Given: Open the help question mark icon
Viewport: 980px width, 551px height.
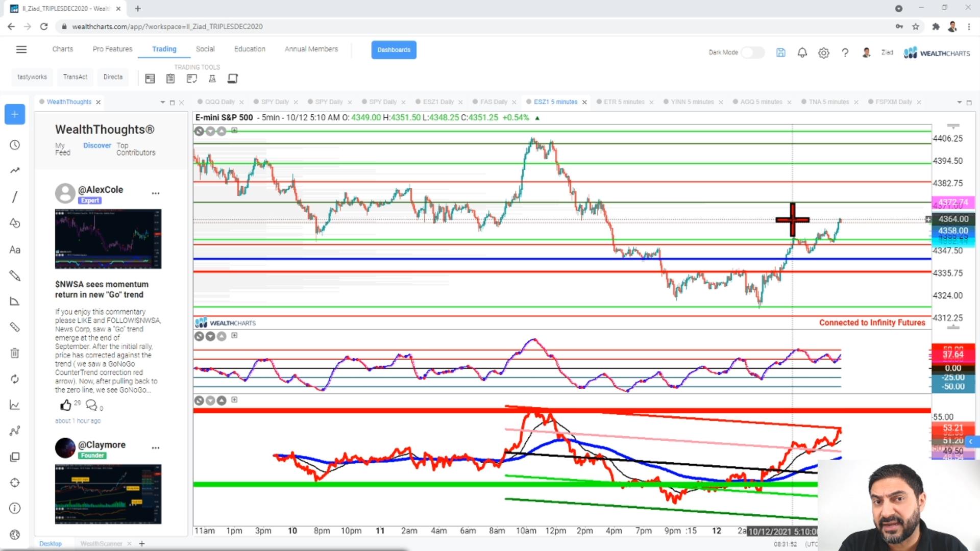Looking at the screenshot, I should (x=845, y=53).
